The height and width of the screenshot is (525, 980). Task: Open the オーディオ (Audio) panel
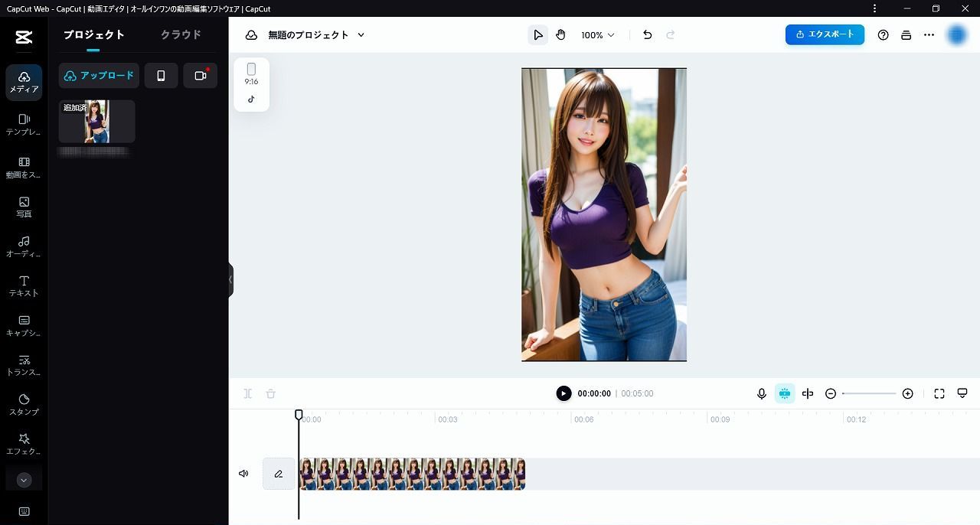(x=24, y=246)
